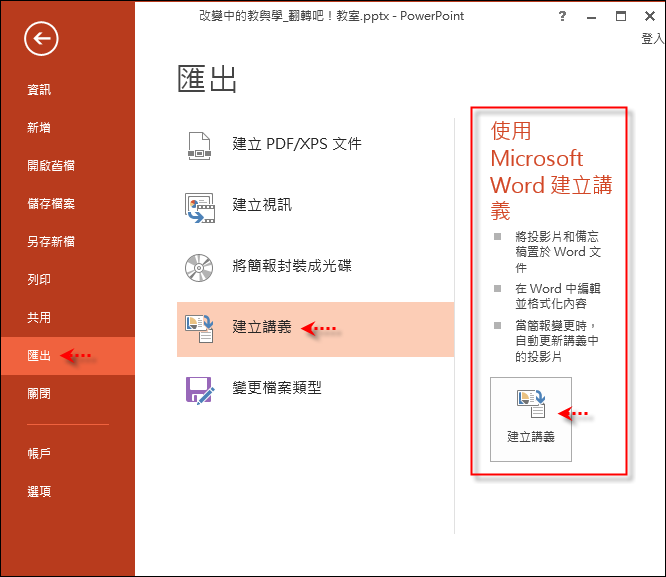Go to 共用 in the sidebar

[x=39, y=317]
